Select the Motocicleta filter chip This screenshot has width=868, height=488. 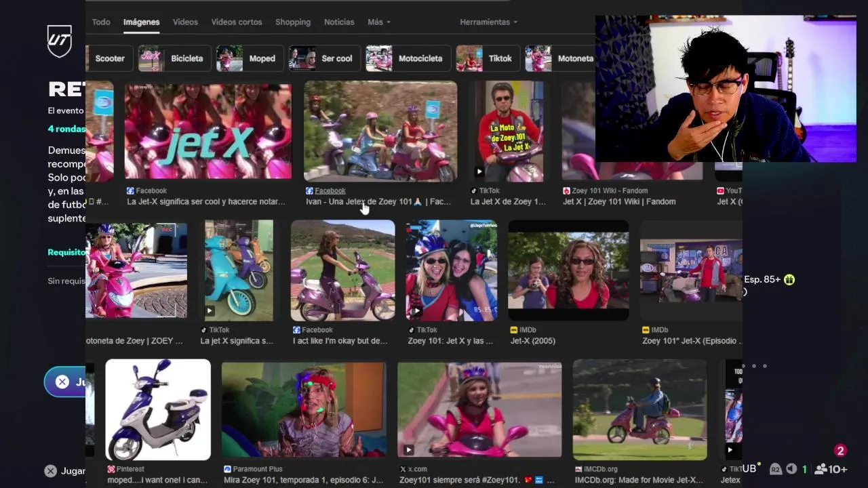pyautogui.click(x=408, y=58)
